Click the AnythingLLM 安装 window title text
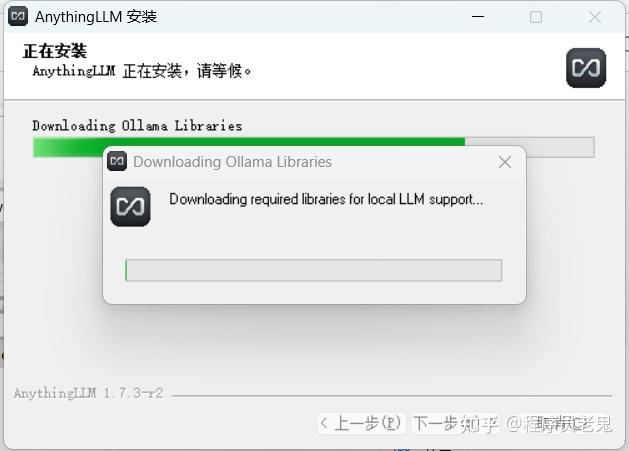This screenshot has height=451, width=629. click(96, 17)
